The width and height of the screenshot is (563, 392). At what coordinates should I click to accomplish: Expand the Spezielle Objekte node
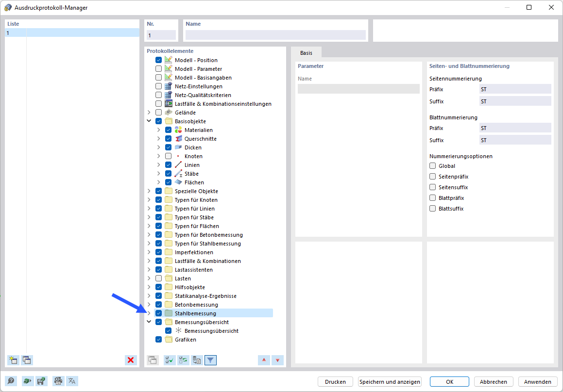(x=149, y=191)
